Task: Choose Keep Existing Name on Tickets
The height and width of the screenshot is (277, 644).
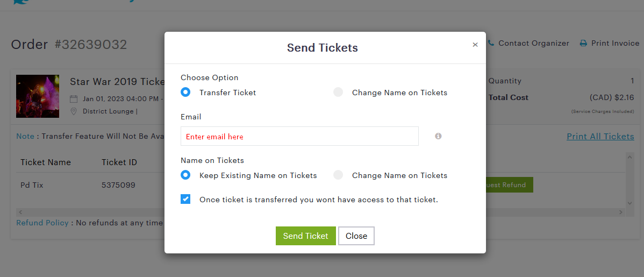Action: click(x=185, y=175)
